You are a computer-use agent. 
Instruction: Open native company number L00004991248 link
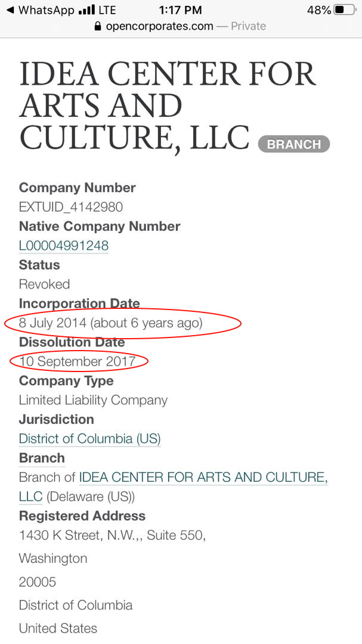(x=64, y=246)
